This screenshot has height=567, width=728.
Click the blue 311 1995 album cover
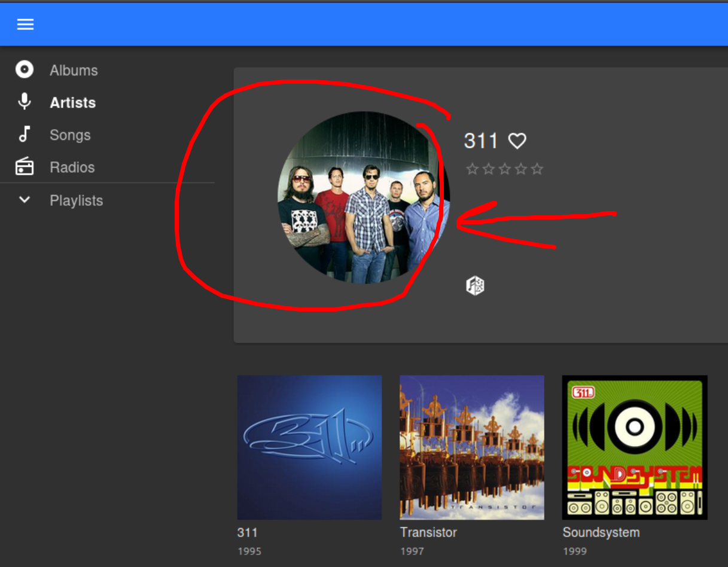pos(309,447)
